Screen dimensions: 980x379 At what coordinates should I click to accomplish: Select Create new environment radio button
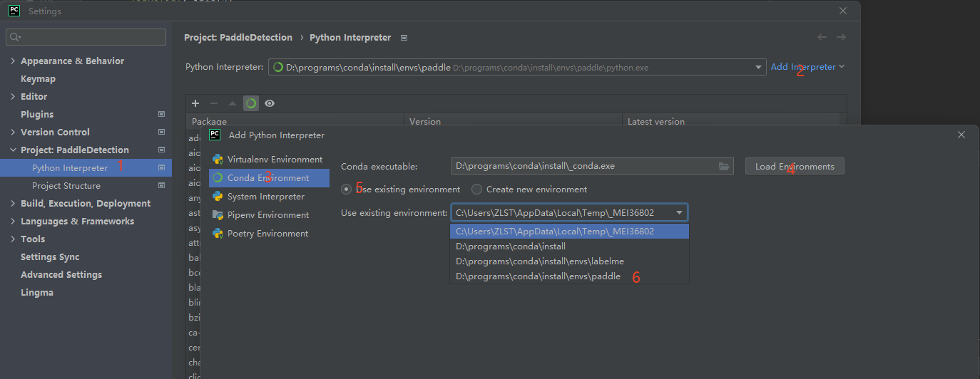[477, 189]
